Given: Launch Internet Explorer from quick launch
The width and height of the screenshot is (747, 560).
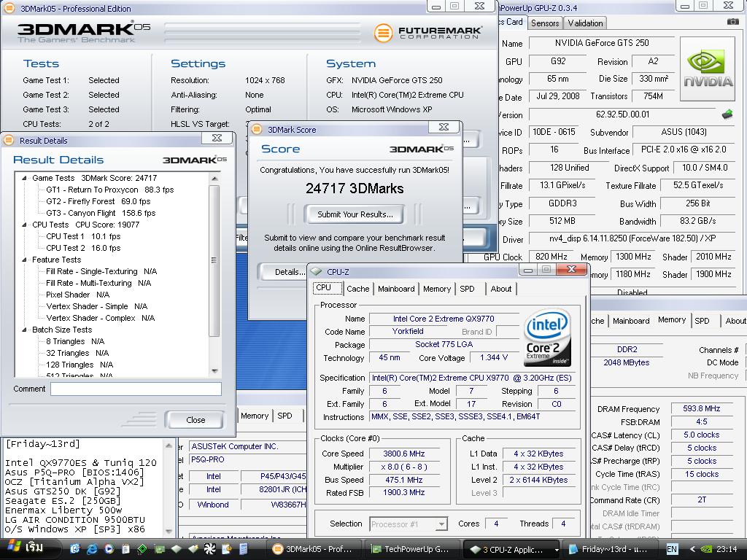Looking at the screenshot, I should click(92, 549).
